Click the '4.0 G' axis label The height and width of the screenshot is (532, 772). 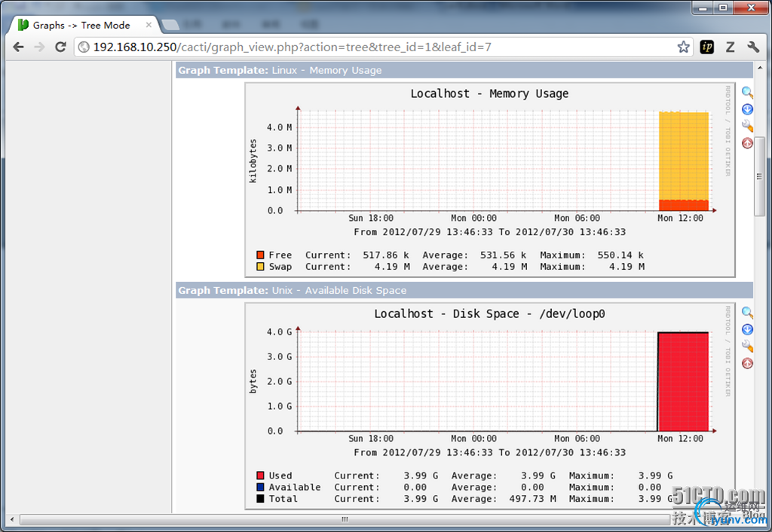pos(279,332)
